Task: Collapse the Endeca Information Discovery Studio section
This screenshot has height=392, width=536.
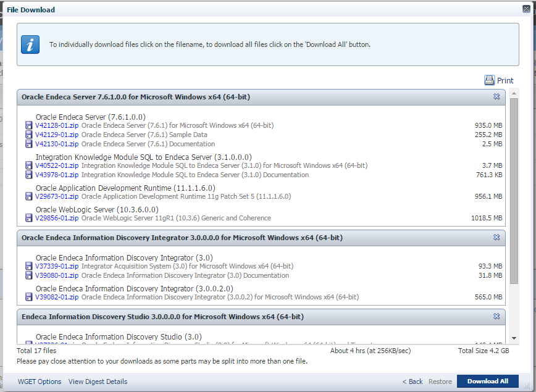Action: tap(496, 317)
